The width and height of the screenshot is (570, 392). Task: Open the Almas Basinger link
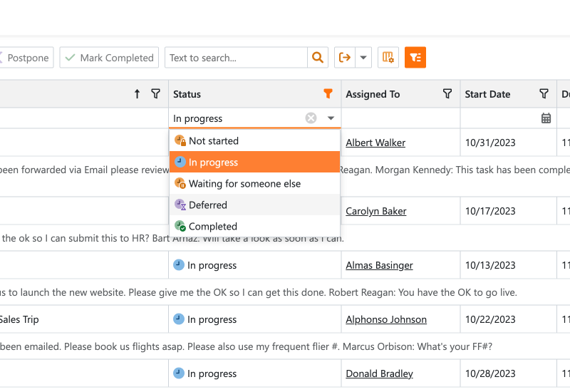tap(379, 265)
